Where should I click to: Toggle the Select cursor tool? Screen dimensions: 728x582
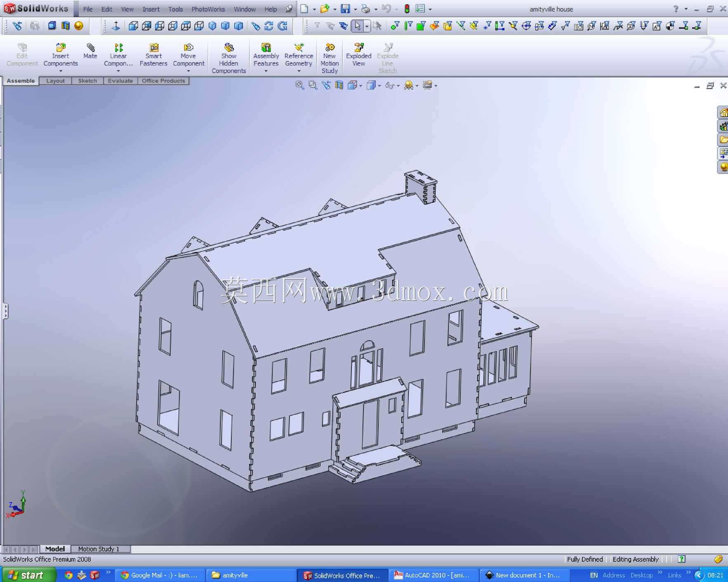click(357, 26)
